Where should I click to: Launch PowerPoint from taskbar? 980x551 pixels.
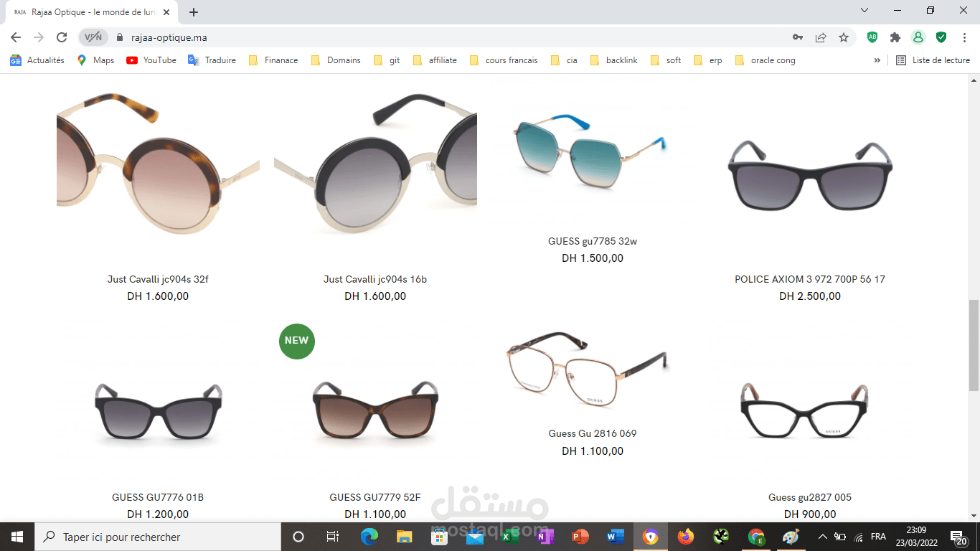tap(580, 537)
